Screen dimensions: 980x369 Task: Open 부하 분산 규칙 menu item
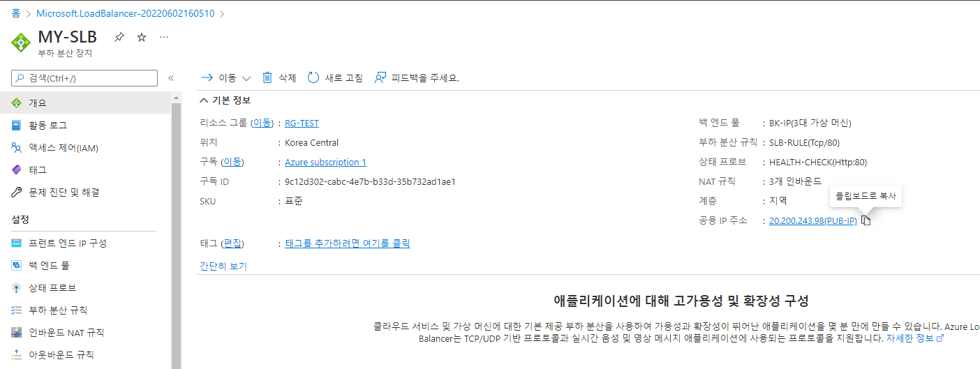(85, 310)
